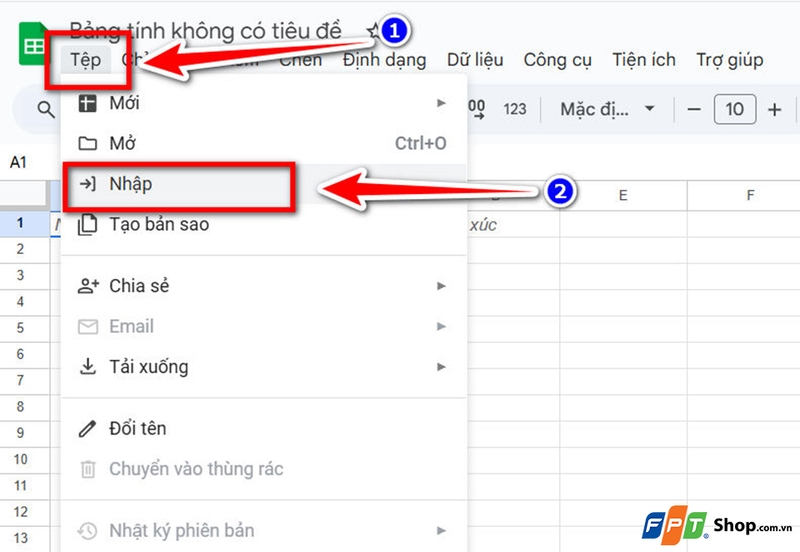
Task: Choose Đổi tên to rename
Action: [x=263, y=429]
